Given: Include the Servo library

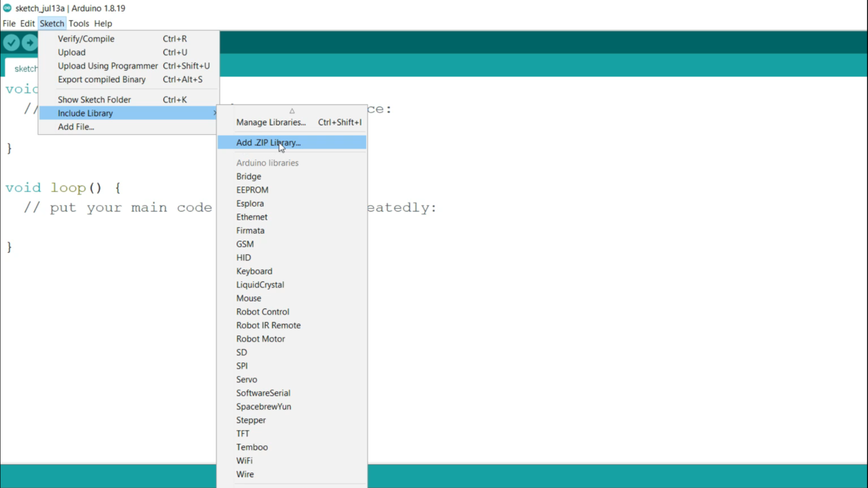Looking at the screenshot, I should click(x=292, y=380).
